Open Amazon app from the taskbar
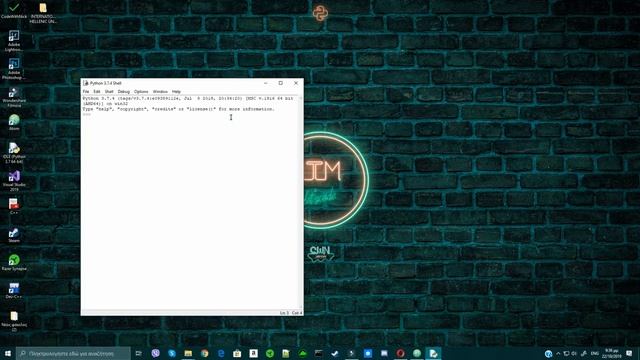640x360 pixels. point(253,353)
